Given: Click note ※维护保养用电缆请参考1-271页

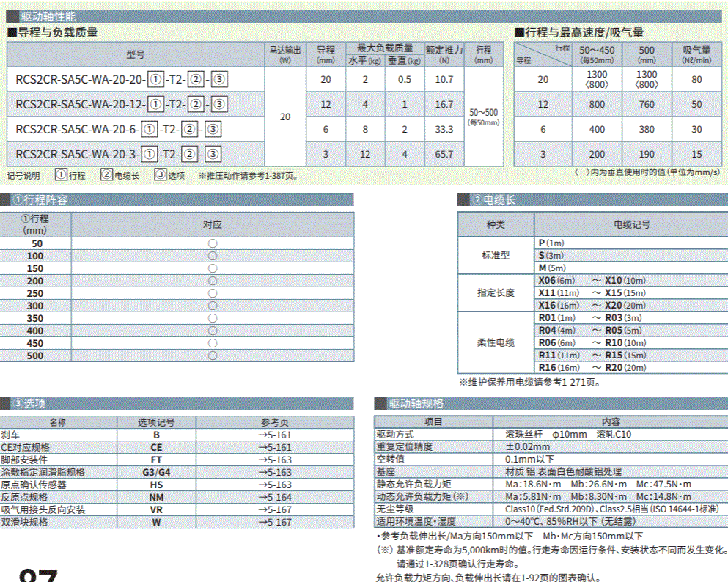Looking at the screenshot, I should coord(530,383).
